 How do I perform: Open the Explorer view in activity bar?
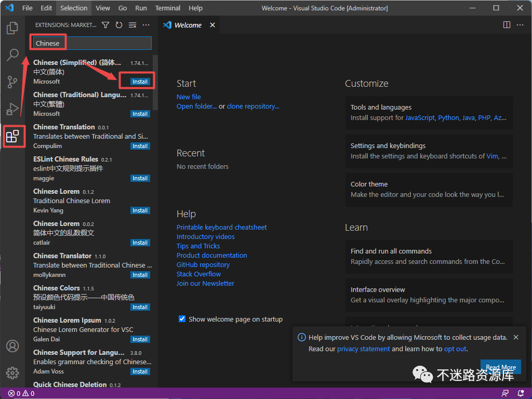(12, 28)
